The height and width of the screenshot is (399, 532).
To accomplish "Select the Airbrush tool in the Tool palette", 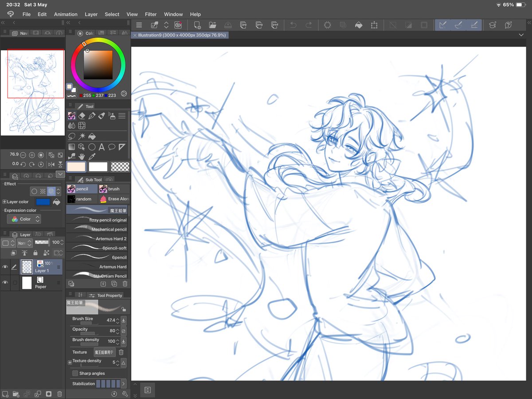I will click(112, 116).
